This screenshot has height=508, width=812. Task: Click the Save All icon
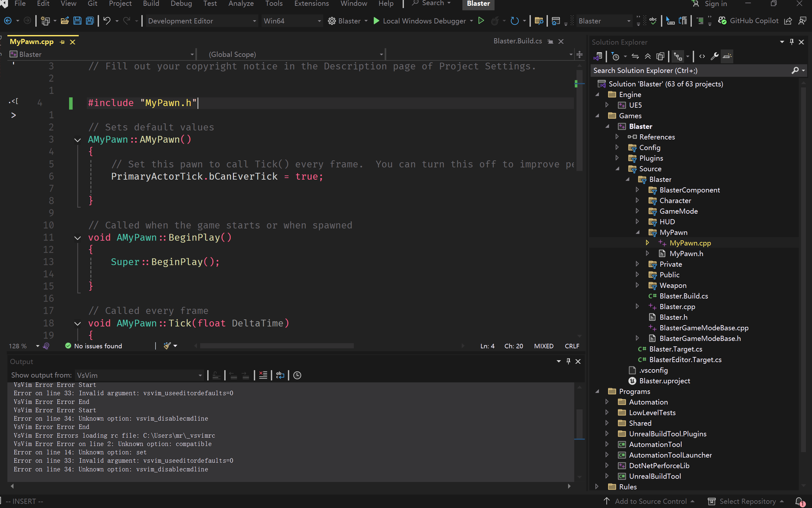point(90,21)
